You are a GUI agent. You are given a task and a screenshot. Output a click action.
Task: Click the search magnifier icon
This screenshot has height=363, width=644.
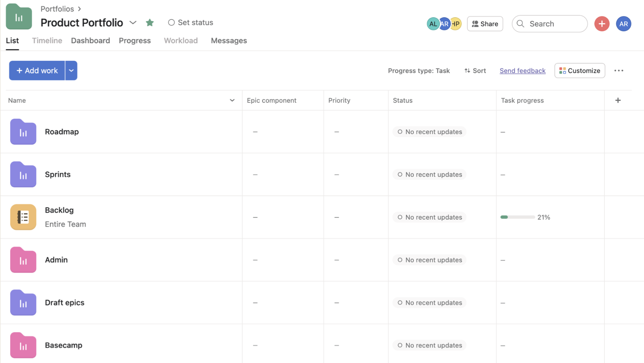[x=520, y=24]
